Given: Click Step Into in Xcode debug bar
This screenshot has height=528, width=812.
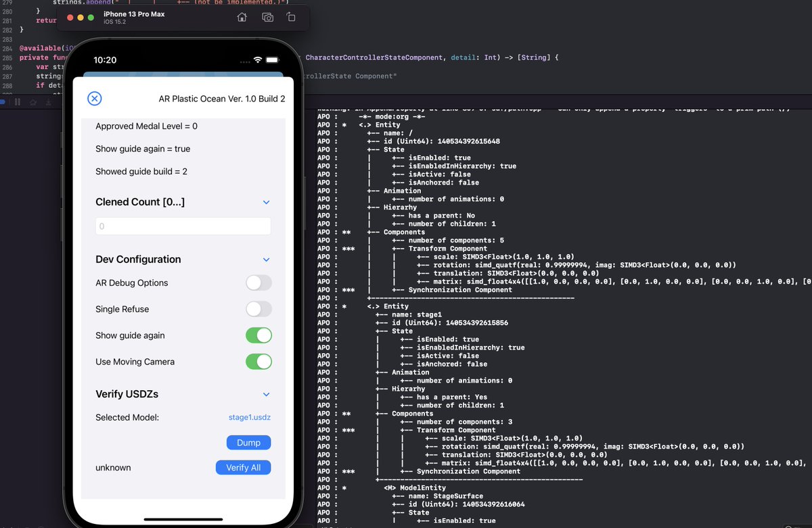Looking at the screenshot, I should coord(48,102).
